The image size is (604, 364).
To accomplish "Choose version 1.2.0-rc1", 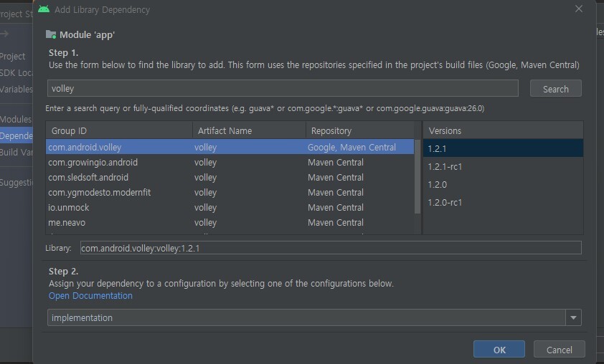I will (x=503, y=202).
